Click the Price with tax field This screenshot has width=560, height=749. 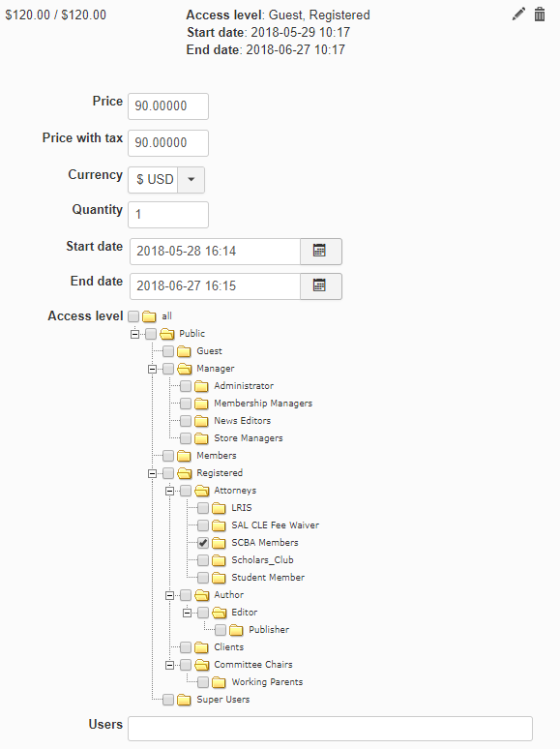(x=168, y=143)
